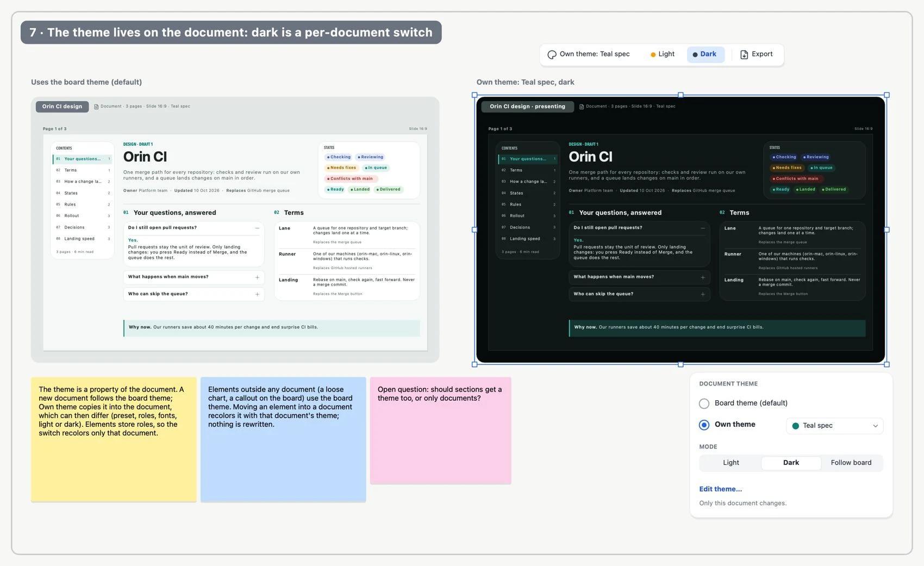Choose Light in the Mode segmented control

pos(731,463)
